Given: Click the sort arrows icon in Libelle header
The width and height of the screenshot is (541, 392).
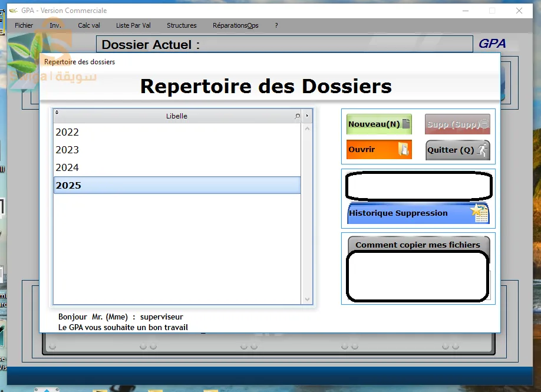Looking at the screenshot, I should click(x=57, y=113).
